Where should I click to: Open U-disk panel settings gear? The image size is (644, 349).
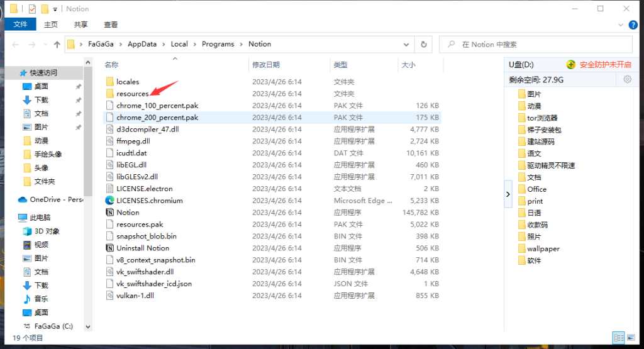627,80
